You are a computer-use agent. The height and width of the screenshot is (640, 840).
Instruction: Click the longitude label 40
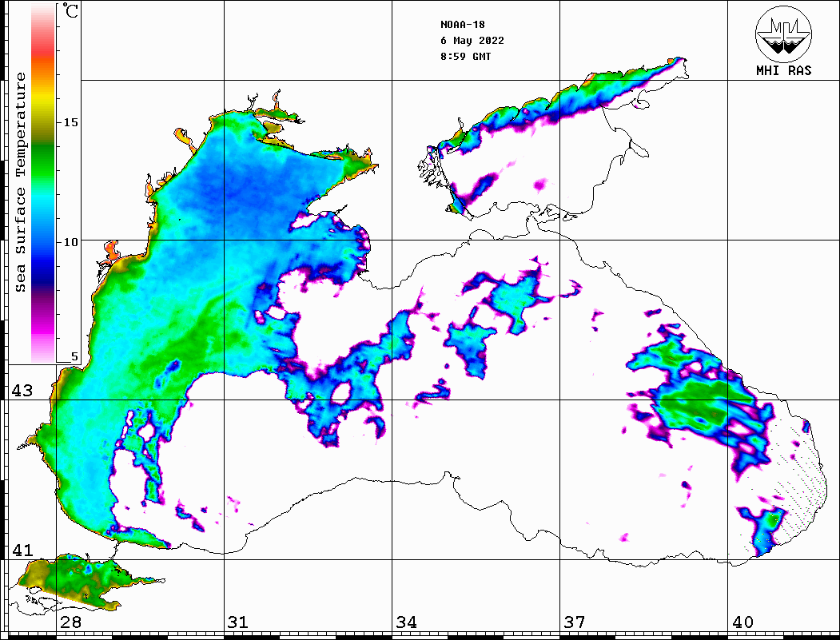tap(742, 622)
